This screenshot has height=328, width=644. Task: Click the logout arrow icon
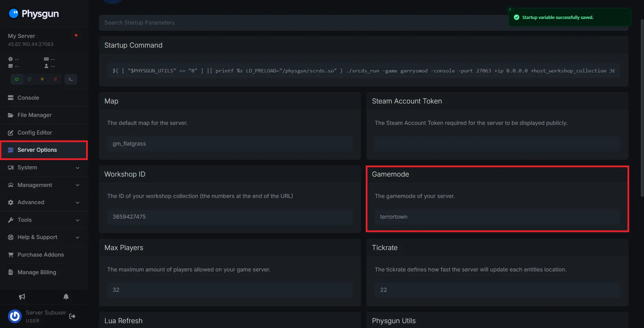[x=72, y=316]
